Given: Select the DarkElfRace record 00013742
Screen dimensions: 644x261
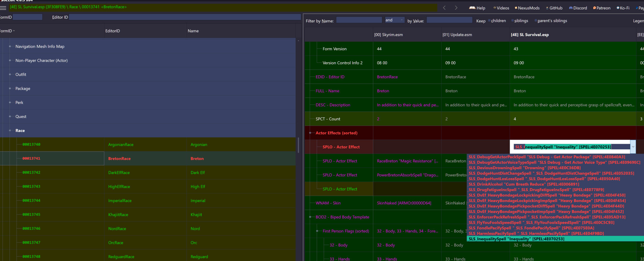Looking at the screenshot, I should [148, 173].
